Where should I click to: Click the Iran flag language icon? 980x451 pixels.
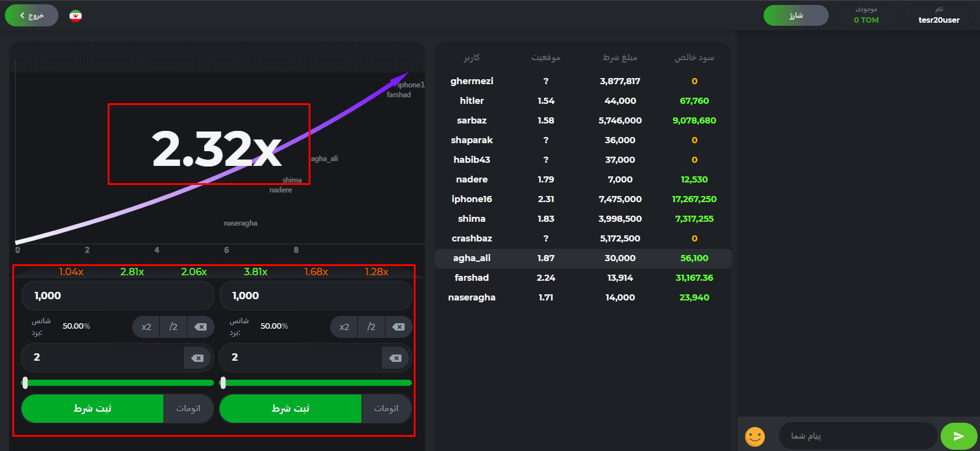tap(76, 15)
